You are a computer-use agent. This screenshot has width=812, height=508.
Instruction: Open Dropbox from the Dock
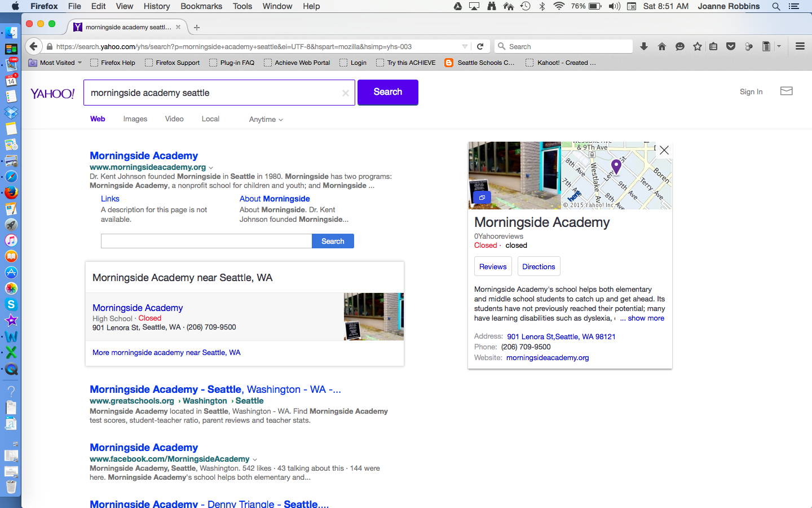(11, 113)
